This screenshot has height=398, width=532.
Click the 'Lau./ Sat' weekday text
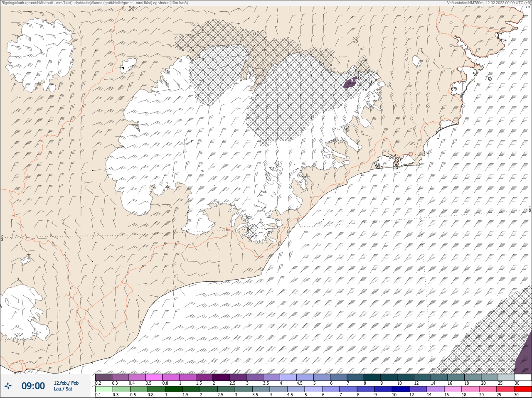[63, 389]
